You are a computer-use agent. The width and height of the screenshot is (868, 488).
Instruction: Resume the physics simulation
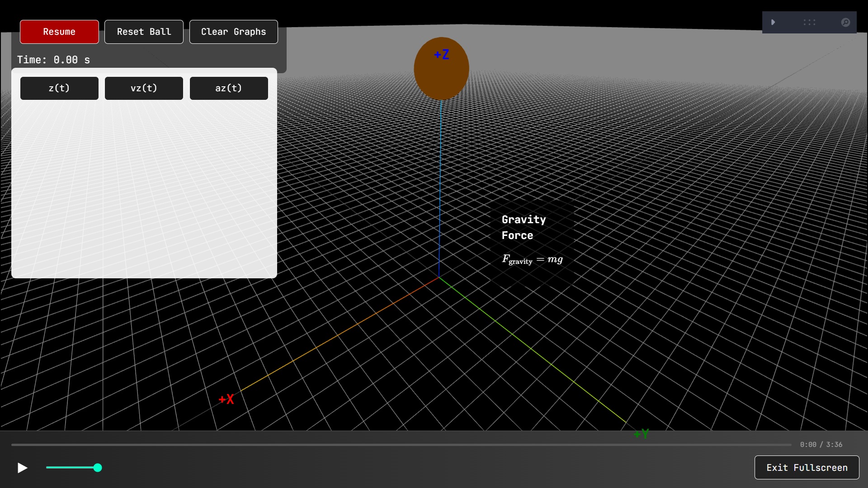coord(59,32)
